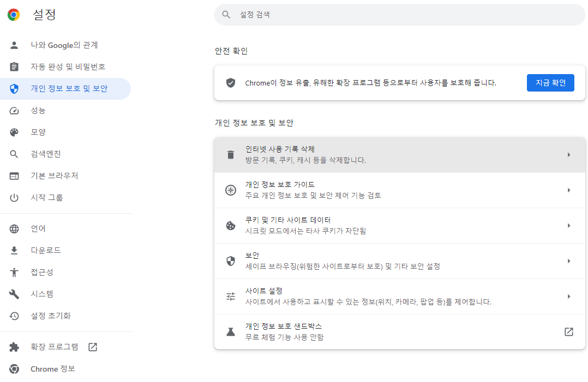This screenshot has height=382, width=588.
Task: Click the trash can icon for 인터넷 사용 기록 삭제
Action: pyautogui.click(x=231, y=155)
